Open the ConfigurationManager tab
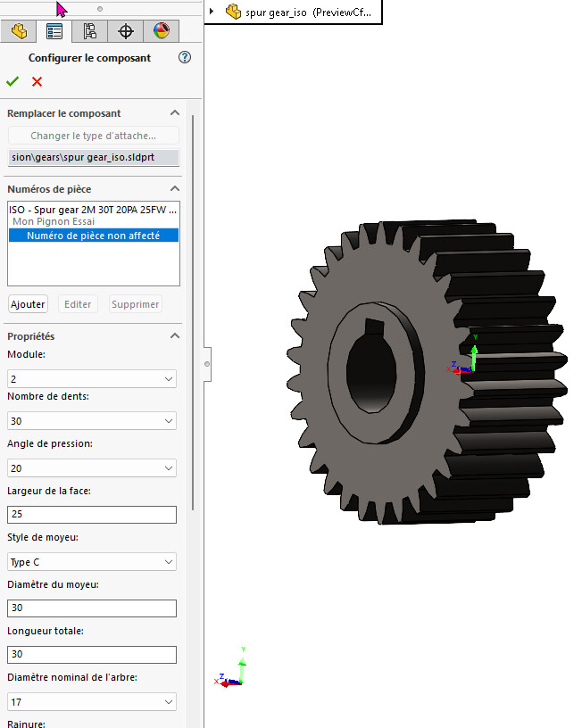Image resolution: width=582 pixels, height=728 pixels. (90, 31)
